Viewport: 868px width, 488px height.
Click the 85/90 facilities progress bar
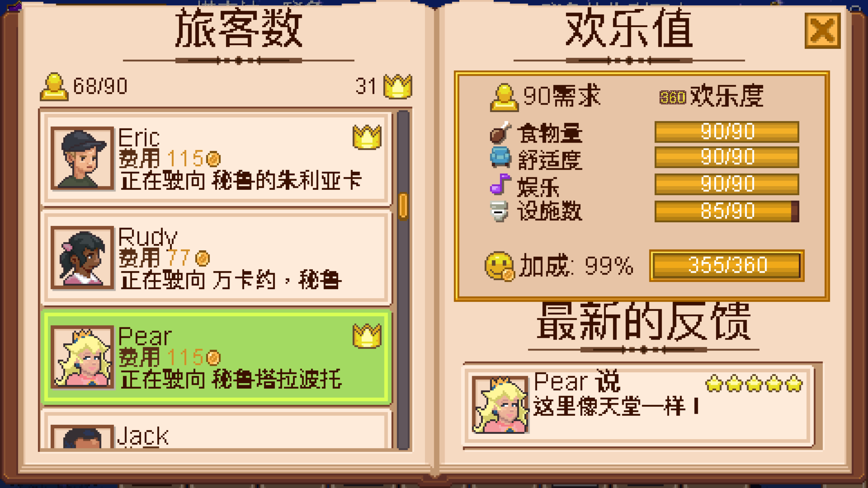726,211
